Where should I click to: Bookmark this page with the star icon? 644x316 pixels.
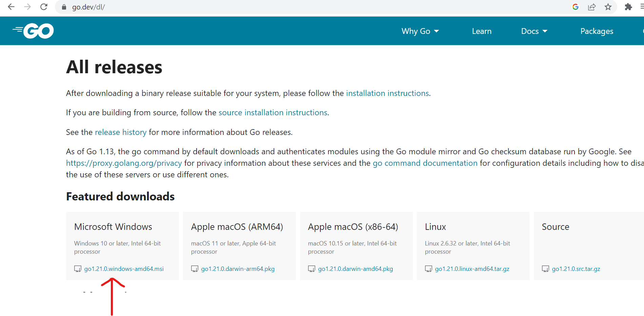click(x=608, y=7)
